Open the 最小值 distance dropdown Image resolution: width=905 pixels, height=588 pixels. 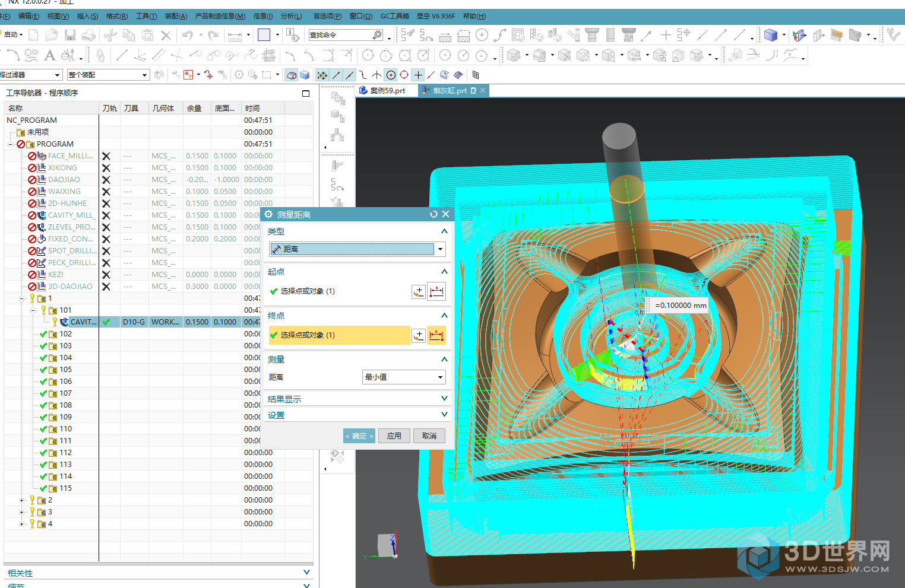404,377
